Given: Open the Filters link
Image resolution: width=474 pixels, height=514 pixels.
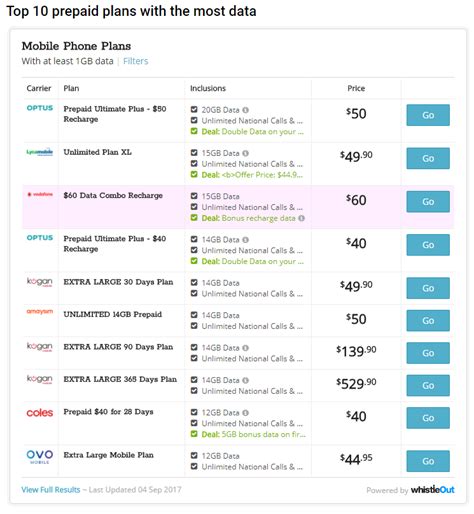Looking at the screenshot, I should (x=136, y=61).
